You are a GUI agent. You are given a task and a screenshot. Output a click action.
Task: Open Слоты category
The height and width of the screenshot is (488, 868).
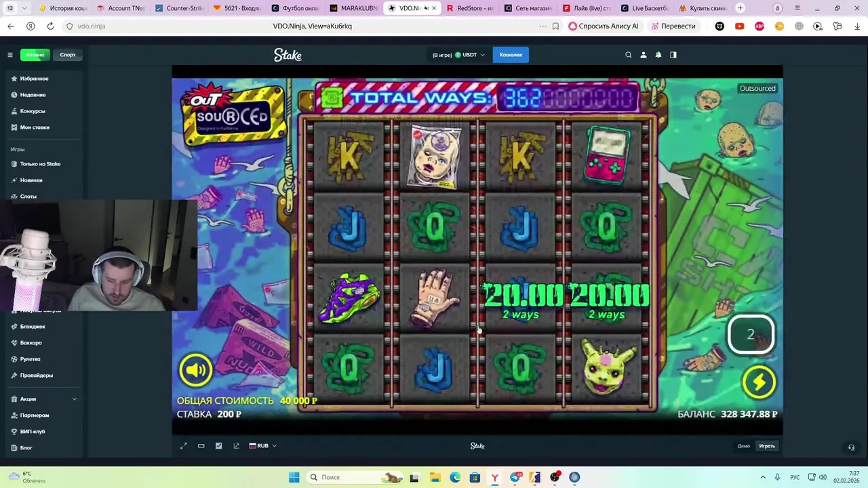(28, 197)
